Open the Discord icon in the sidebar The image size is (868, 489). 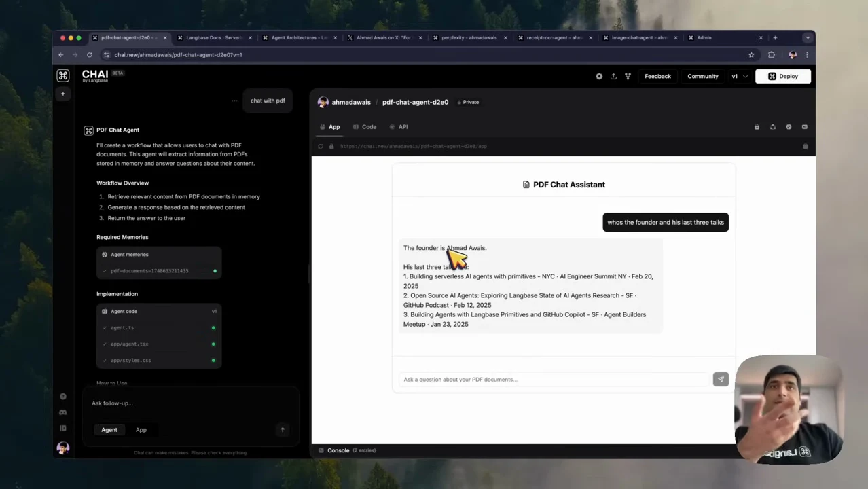63,412
